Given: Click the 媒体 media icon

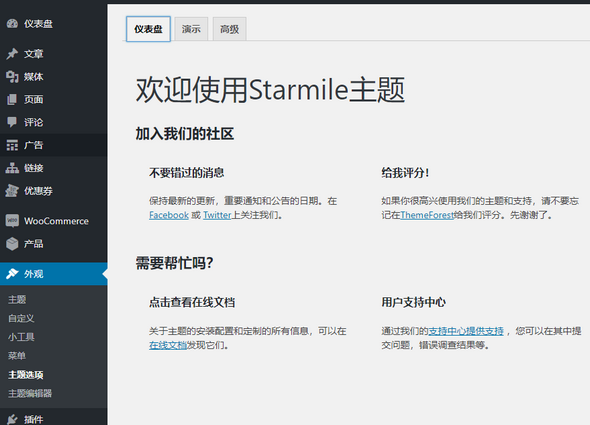Looking at the screenshot, I should [x=12, y=77].
